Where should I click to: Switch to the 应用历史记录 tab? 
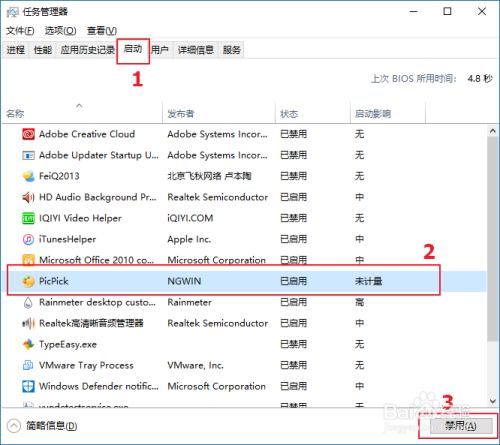pos(87,50)
